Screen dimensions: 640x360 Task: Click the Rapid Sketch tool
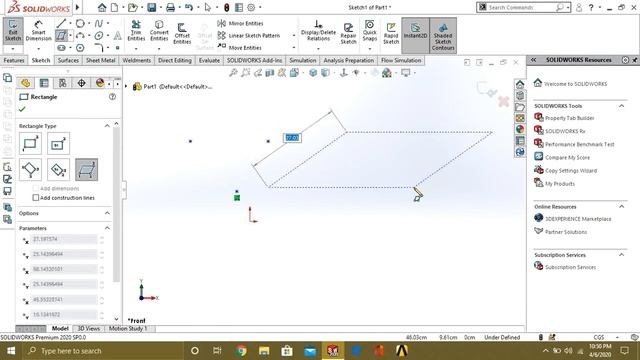click(x=391, y=33)
